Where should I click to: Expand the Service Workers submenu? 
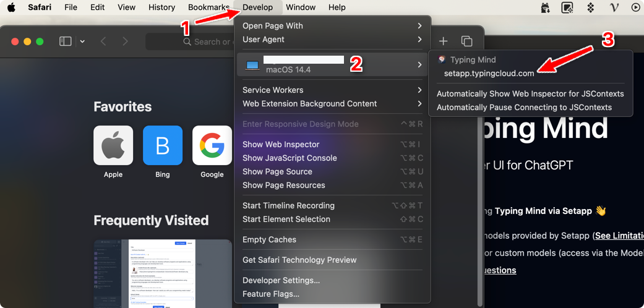click(332, 90)
